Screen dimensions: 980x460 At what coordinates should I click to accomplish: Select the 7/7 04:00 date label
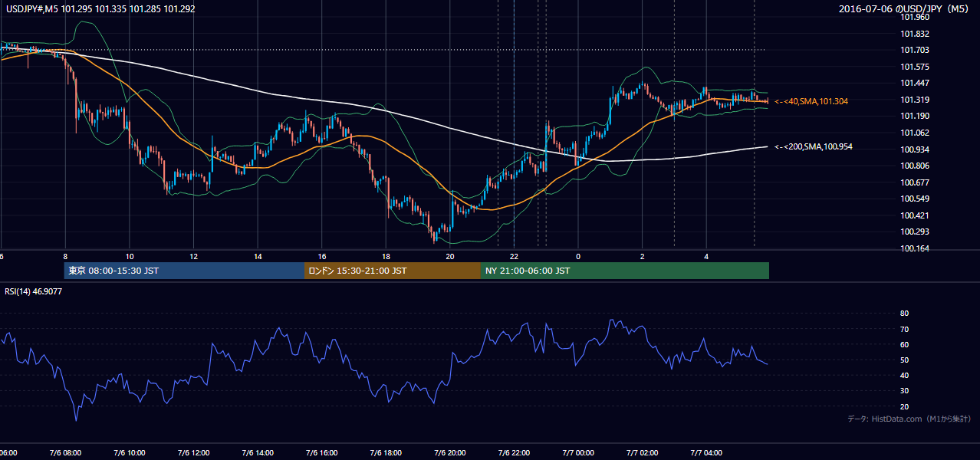point(706,453)
